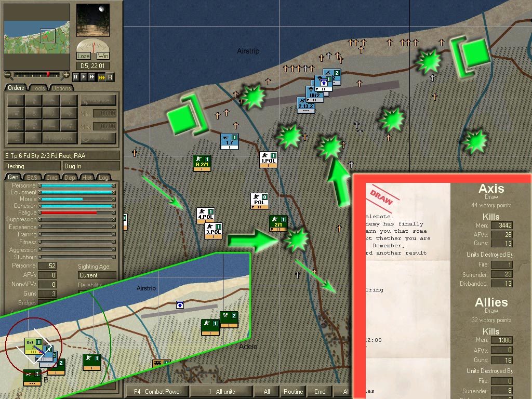The width and height of the screenshot is (532, 399).
Task: Open the All filter next to All units
Action: tap(267, 392)
